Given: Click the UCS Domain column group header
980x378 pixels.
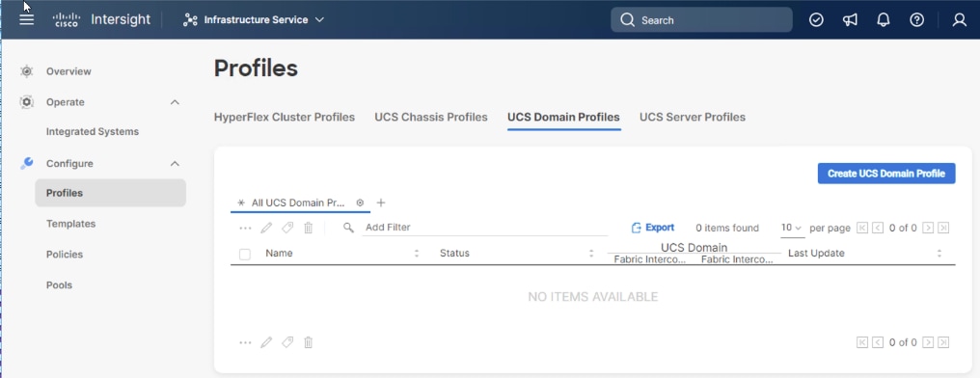Looking at the screenshot, I should point(694,248).
